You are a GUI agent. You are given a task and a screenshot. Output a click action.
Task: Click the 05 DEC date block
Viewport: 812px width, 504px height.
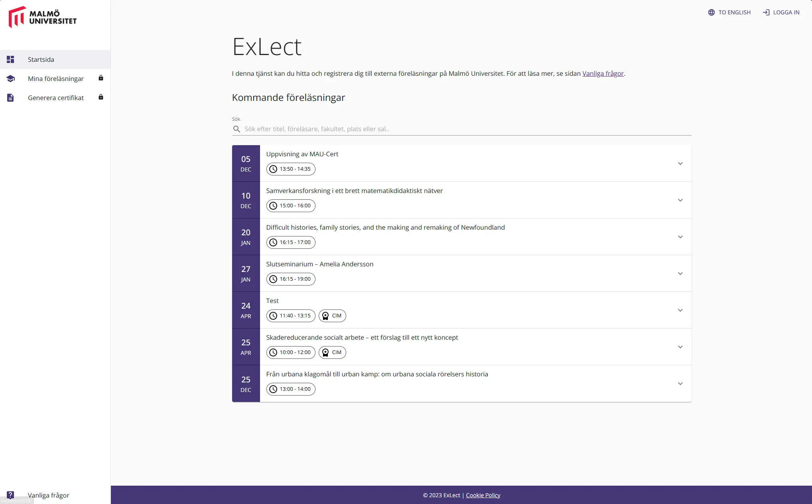point(246,163)
